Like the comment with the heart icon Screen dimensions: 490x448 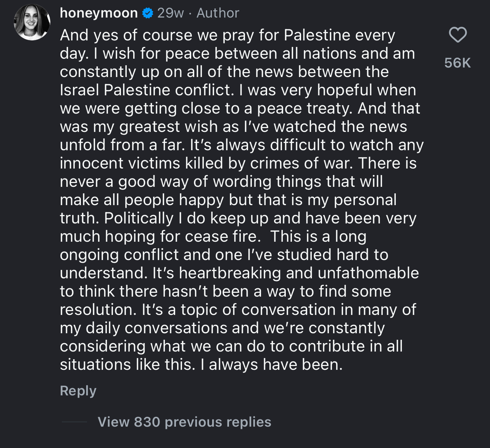[x=458, y=35]
